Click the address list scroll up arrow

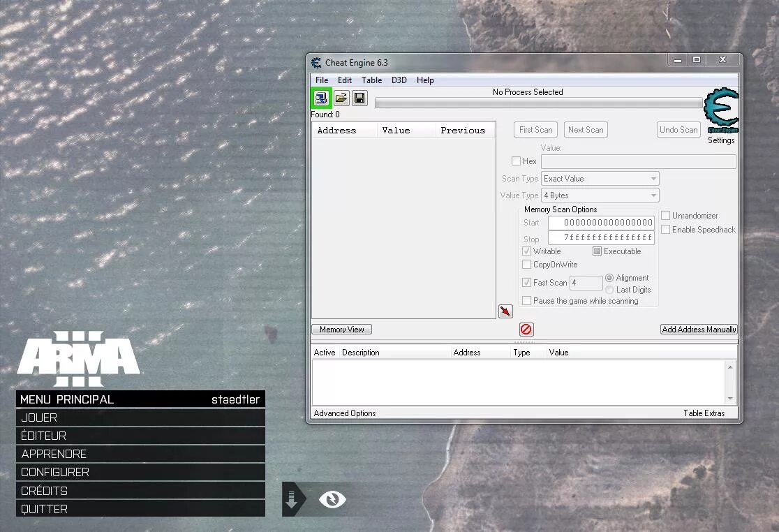730,367
